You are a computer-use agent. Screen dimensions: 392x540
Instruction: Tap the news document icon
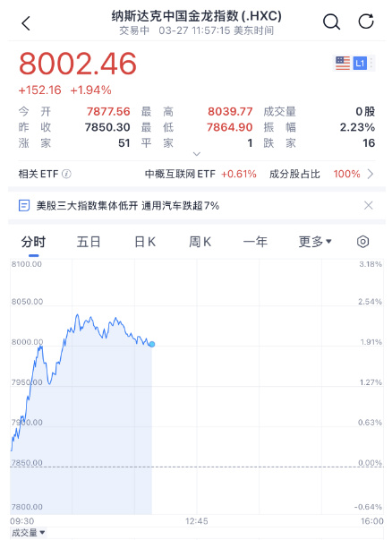(x=24, y=206)
